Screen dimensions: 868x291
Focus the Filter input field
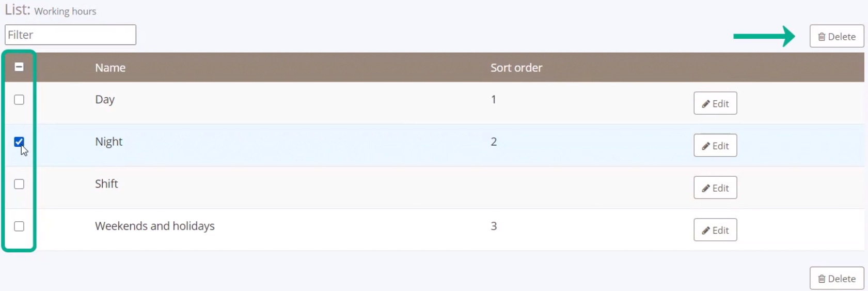click(x=70, y=35)
